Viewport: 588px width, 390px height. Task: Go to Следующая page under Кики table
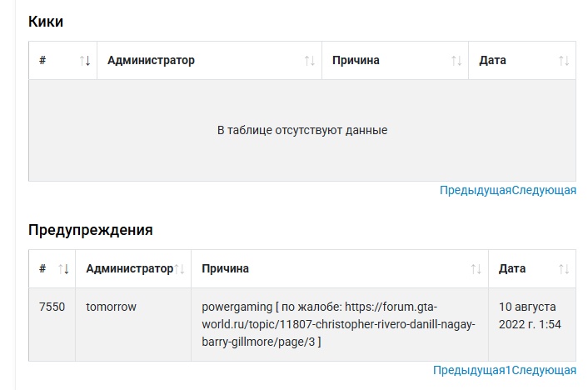[x=544, y=190]
